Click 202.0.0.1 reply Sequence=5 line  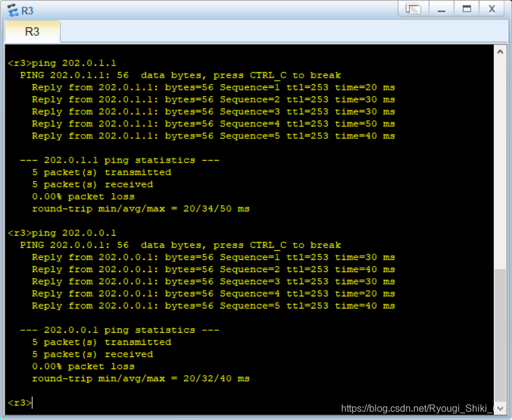point(213,305)
